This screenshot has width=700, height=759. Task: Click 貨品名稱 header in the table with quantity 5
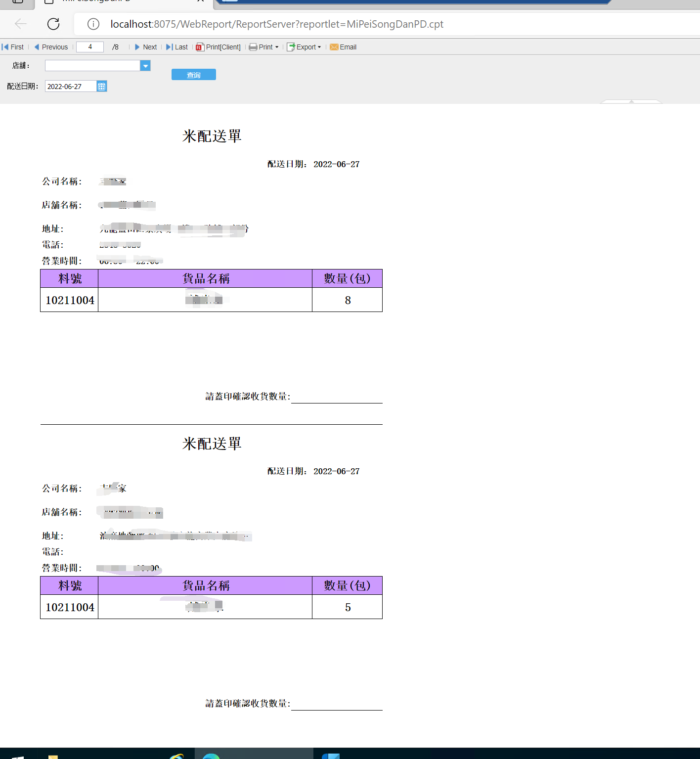click(206, 586)
